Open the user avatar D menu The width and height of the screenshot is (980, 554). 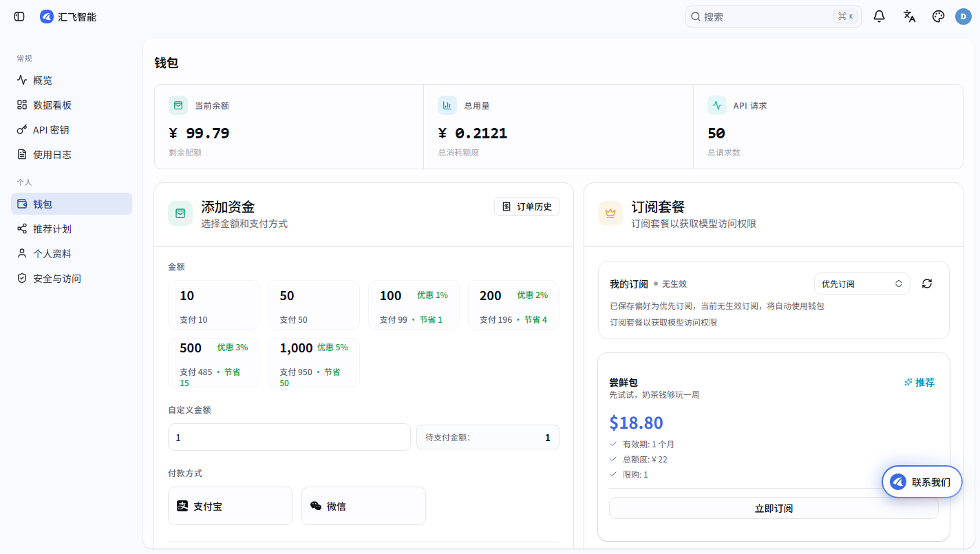(963, 17)
